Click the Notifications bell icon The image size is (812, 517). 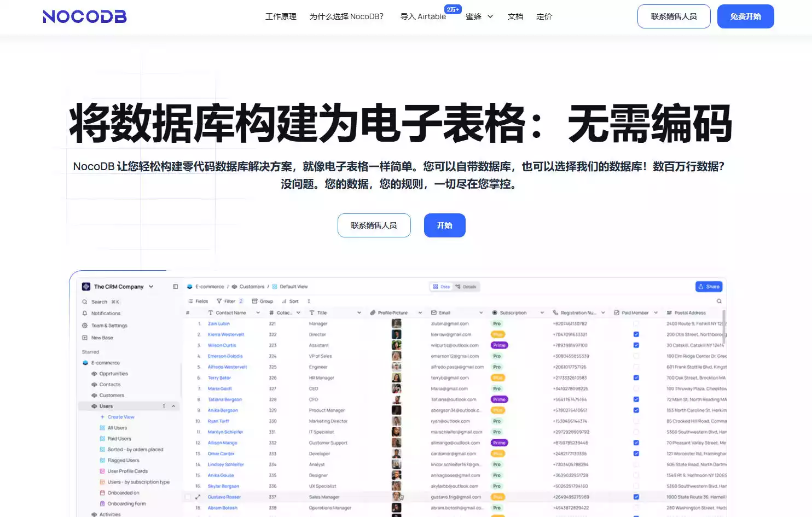(x=85, y=313)
